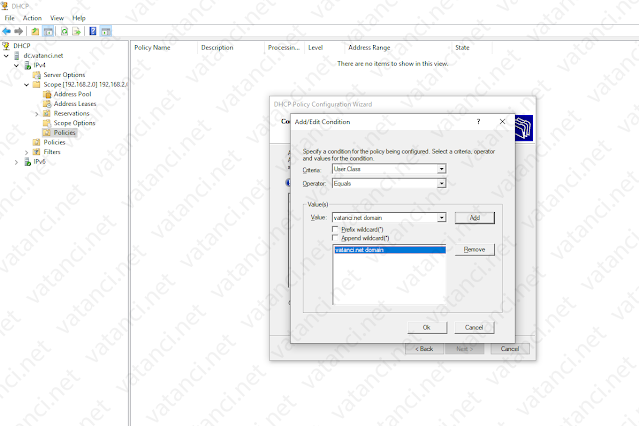Select Address Leases in the tree
This screenshot has height=426, width=639.
[75, 104]
